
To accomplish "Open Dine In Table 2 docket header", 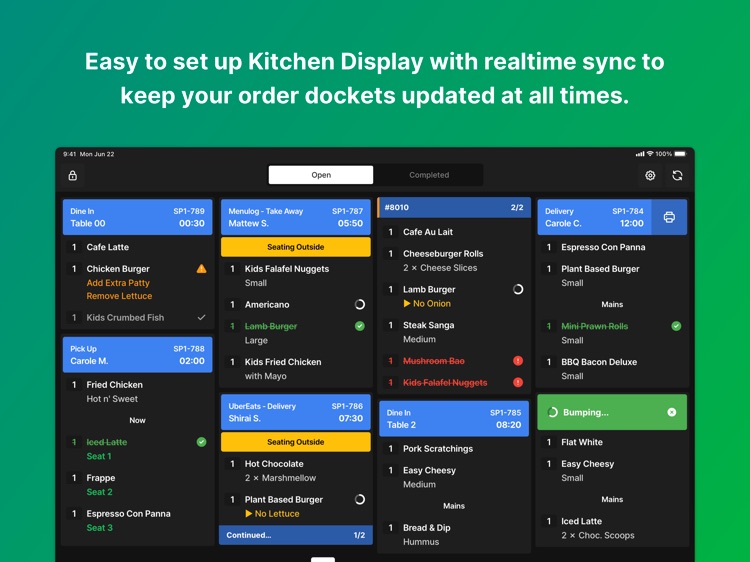I will pos(454,419).
